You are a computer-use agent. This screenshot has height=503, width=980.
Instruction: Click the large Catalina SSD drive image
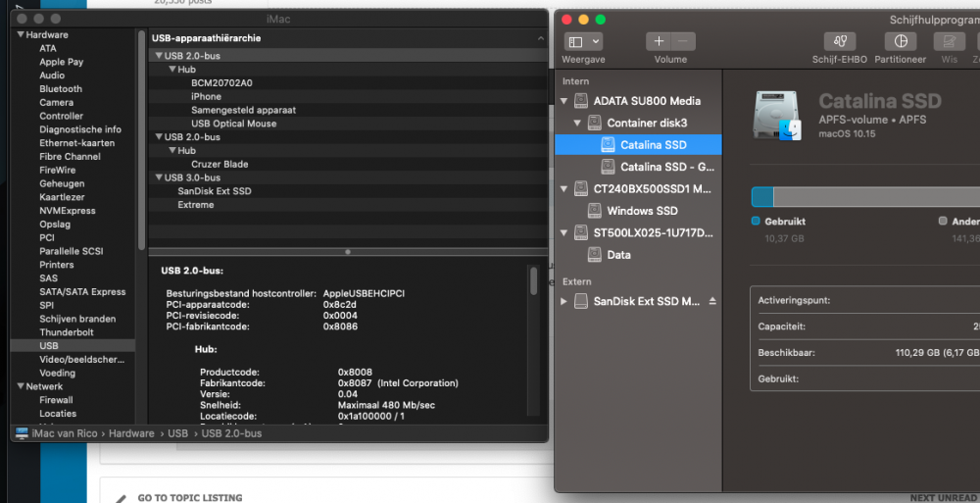(x=777, y=116)
